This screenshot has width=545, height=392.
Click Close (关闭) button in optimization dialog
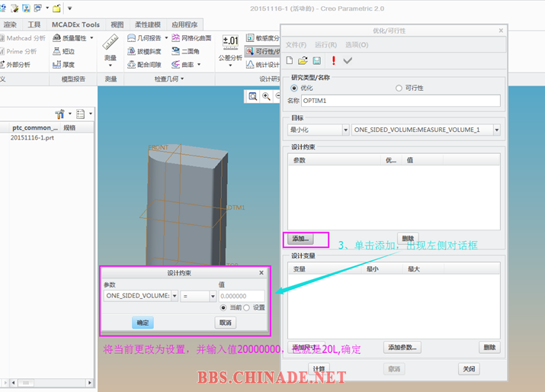pyautogui.click(x=469, y=368)
